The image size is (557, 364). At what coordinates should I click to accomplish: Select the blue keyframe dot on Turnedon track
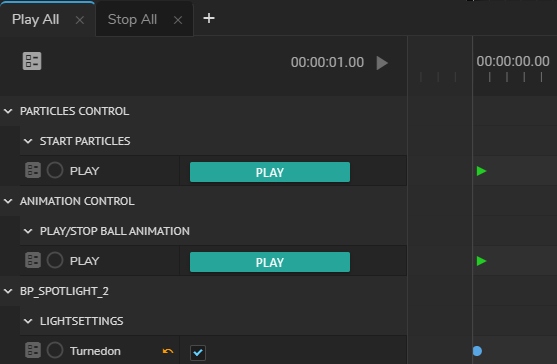(x=477, y=351)
